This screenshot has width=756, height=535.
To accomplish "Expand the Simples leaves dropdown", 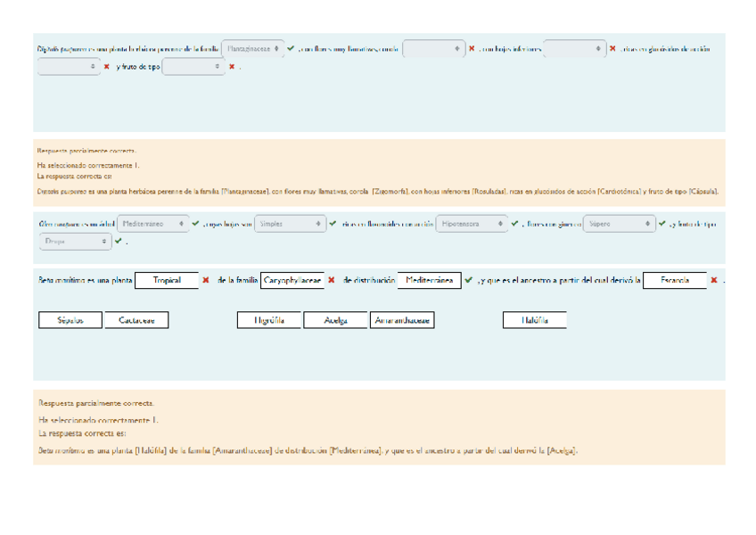I will pyautogui.click(x=290, y=224).
